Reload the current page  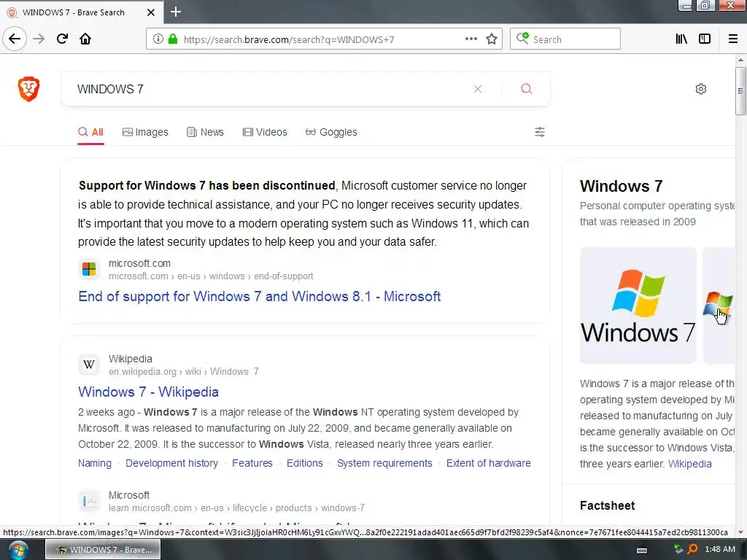pyautogui.click(x=62, y=39)
